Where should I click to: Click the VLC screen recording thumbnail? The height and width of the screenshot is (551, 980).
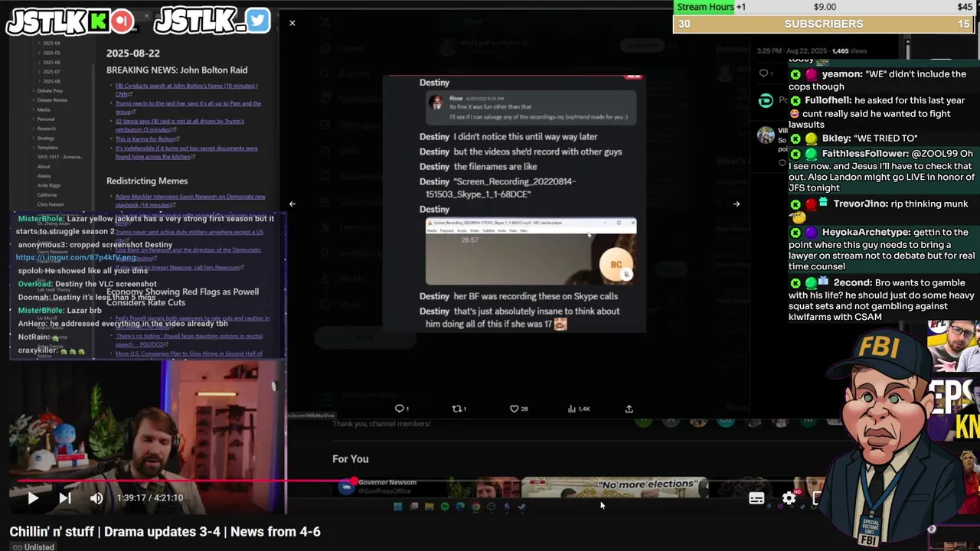pos(531,252)
